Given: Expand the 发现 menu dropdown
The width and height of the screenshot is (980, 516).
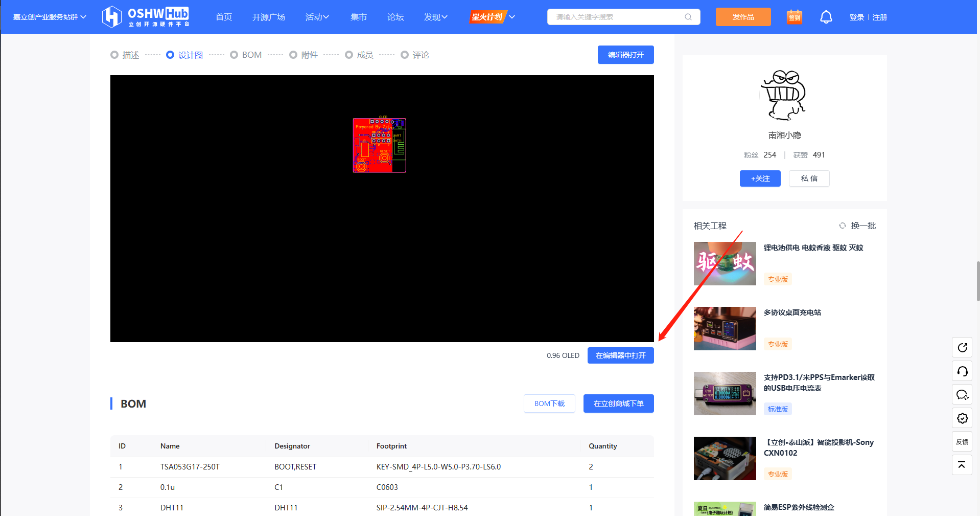Looking at the screenshot, I should pos(435,17).
